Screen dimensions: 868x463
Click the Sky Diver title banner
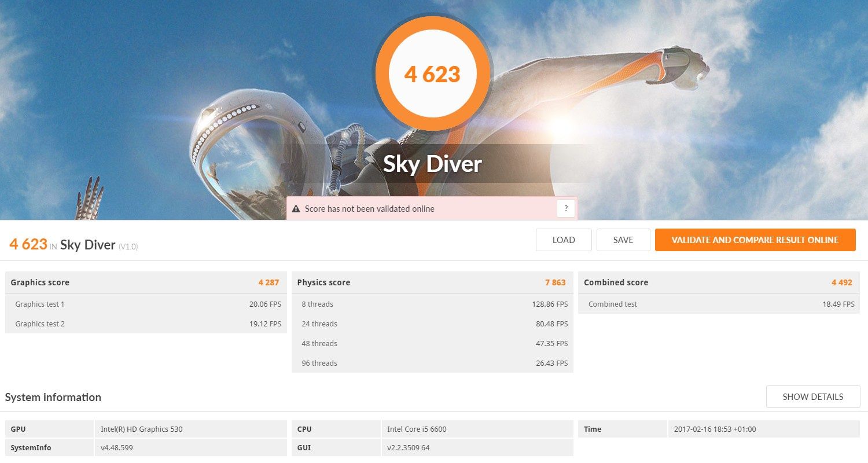point(433,164)
